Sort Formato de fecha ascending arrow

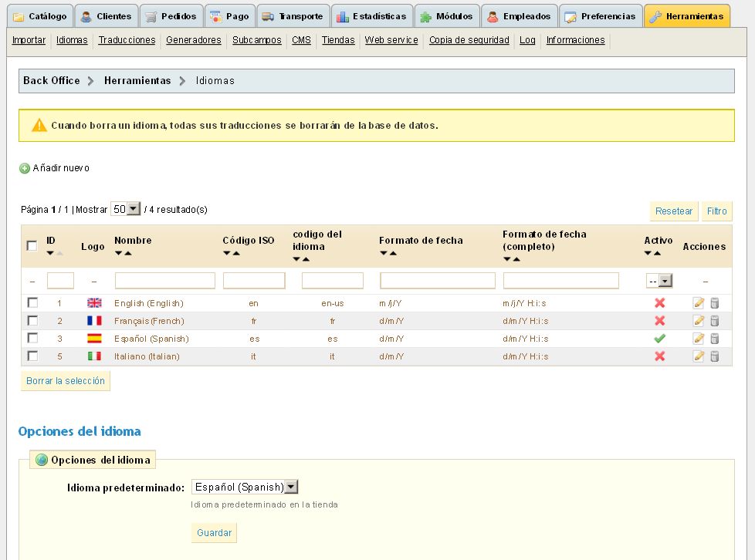click(x=393, y=253)
